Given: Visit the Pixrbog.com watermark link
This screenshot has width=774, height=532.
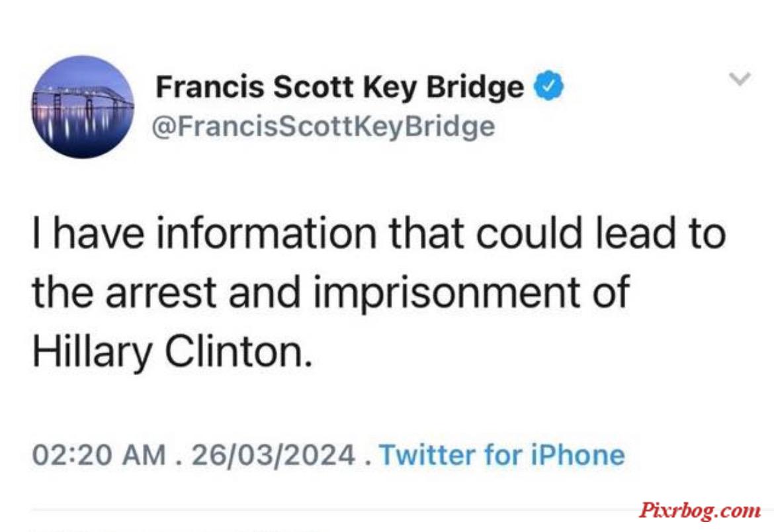Looking at the screenshot, I should click(x=700, y=510).
